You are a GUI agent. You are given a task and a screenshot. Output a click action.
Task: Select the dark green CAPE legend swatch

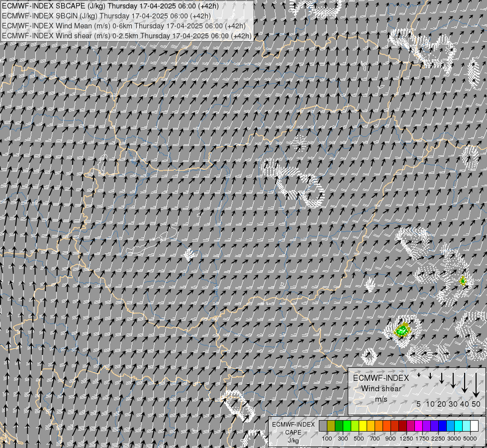(x=339, y=426)
